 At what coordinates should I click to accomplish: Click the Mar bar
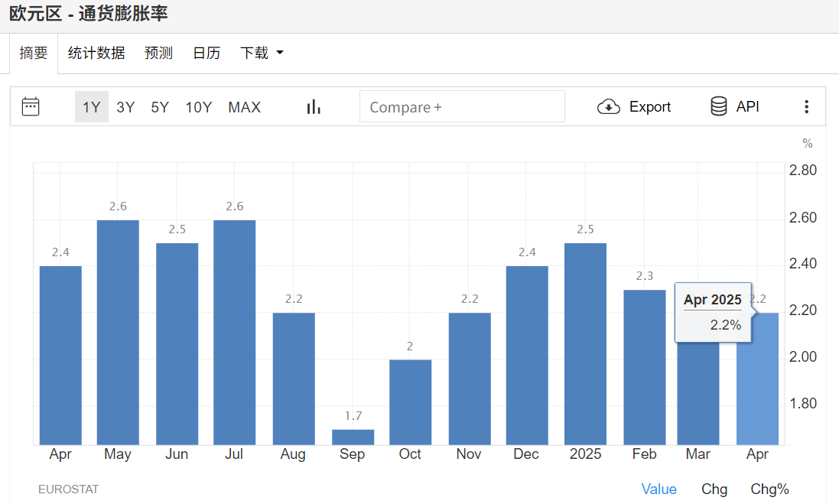point(698,393)
